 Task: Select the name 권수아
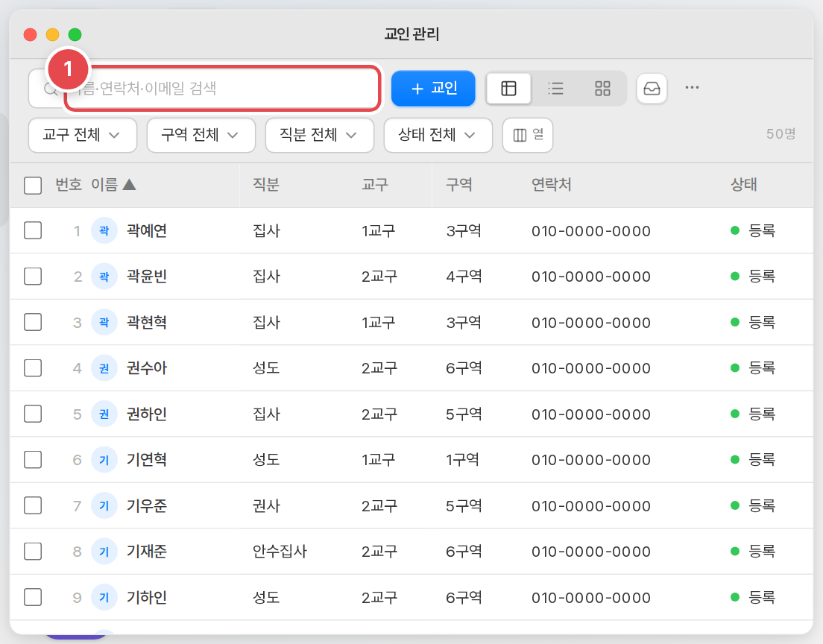point(147,368)
